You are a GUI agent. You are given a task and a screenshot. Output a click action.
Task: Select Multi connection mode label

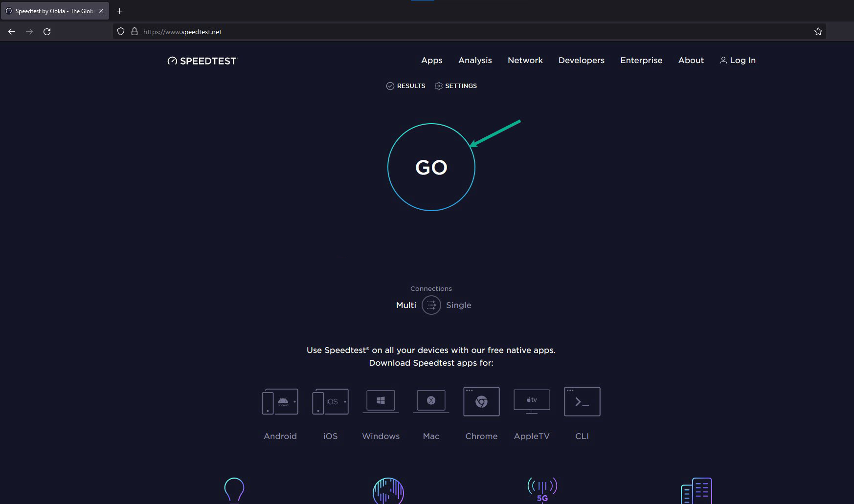pos(406,305)
